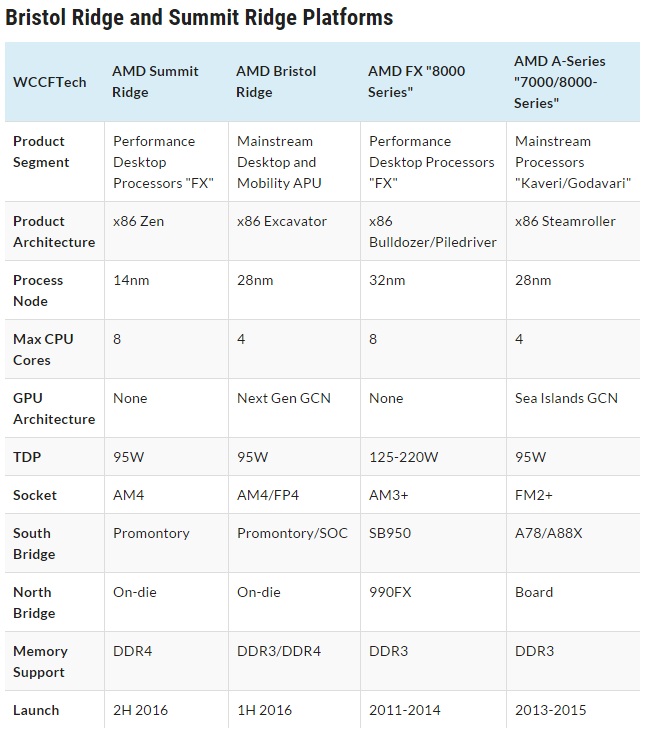
Task: Select the 'x86 Bulldozer/Piledriver' cell
Action: pyautogui.click(x=432, y=231)
